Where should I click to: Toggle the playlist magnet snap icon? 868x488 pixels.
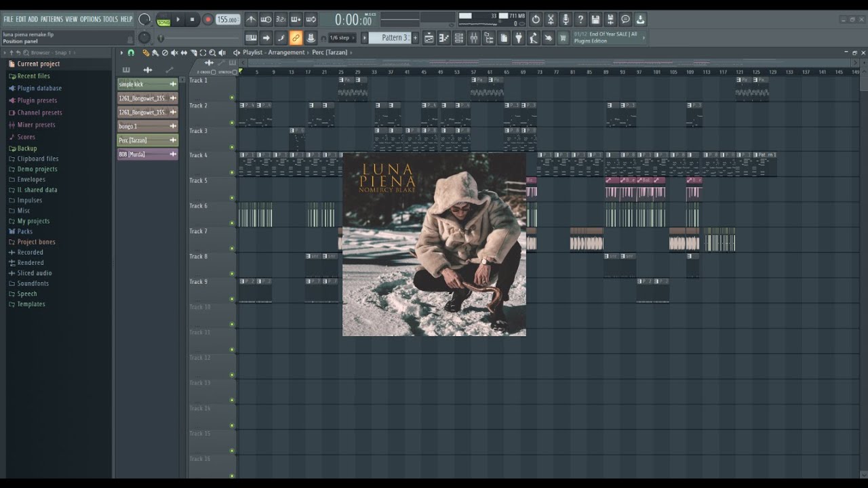point(131,53)
